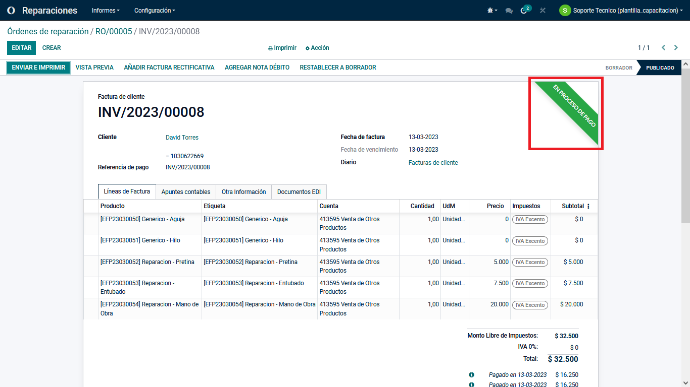This screenshot has width=690, height=387.
Task: Open the conversations chat icon
Action: point(509,11)
